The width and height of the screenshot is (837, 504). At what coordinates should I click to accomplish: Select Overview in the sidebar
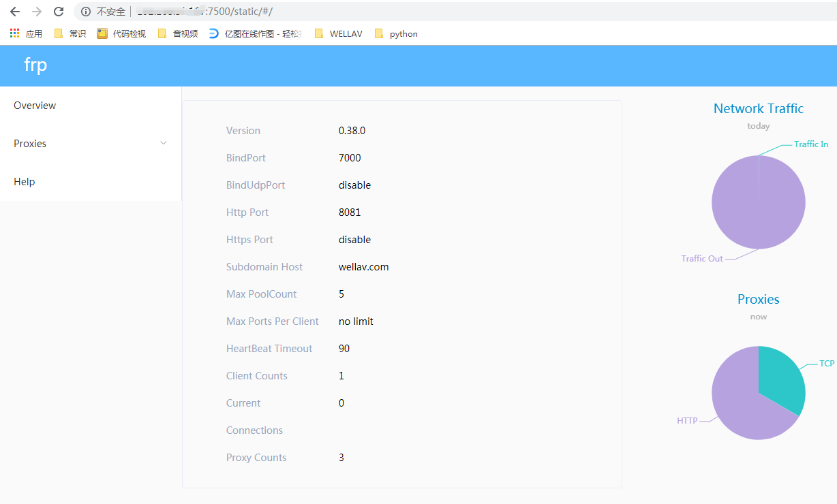coord(91,106)
